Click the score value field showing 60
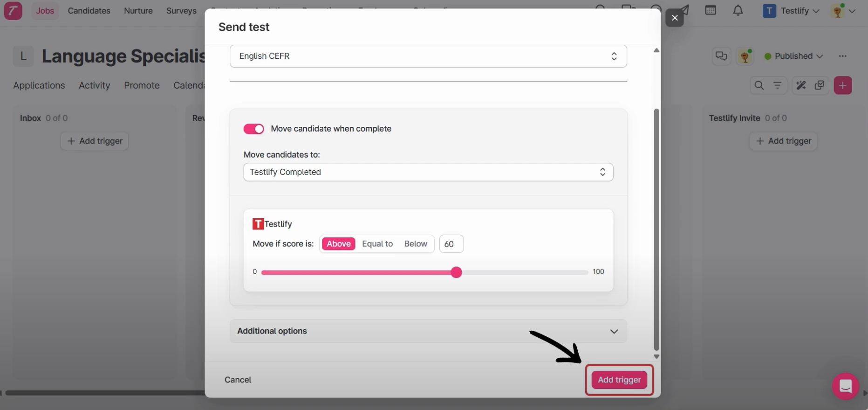The width and height of the screenshot is (868, 410). [451, 244]
